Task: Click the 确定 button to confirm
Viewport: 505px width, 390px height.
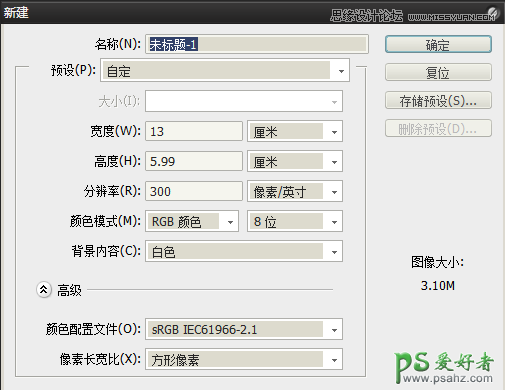Action: (438, 44)
